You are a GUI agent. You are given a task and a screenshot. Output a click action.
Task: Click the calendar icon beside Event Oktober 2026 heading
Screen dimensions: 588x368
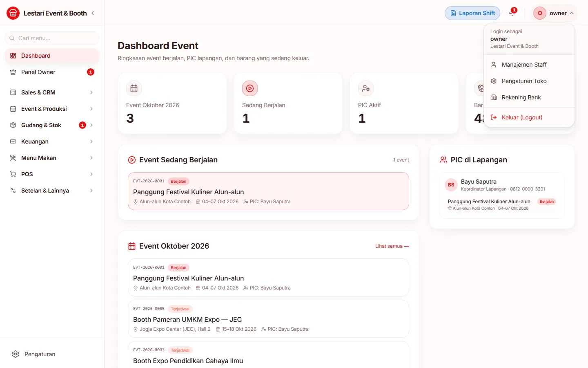(132, 246)
